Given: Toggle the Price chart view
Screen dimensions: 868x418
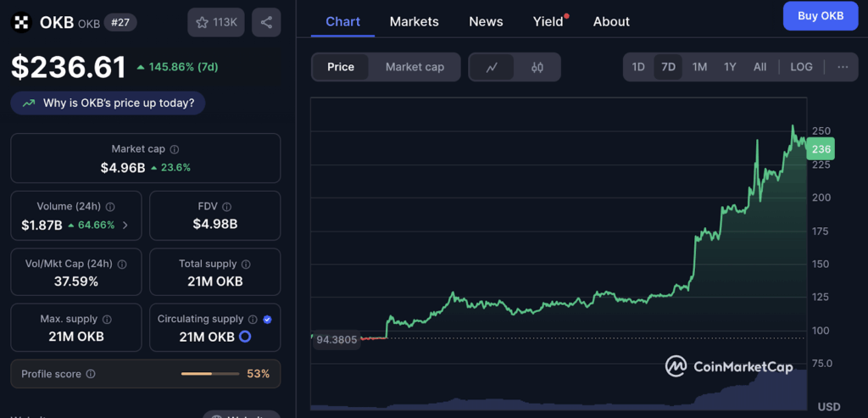Looking at the screenshot, I should [x=341, y=67].
